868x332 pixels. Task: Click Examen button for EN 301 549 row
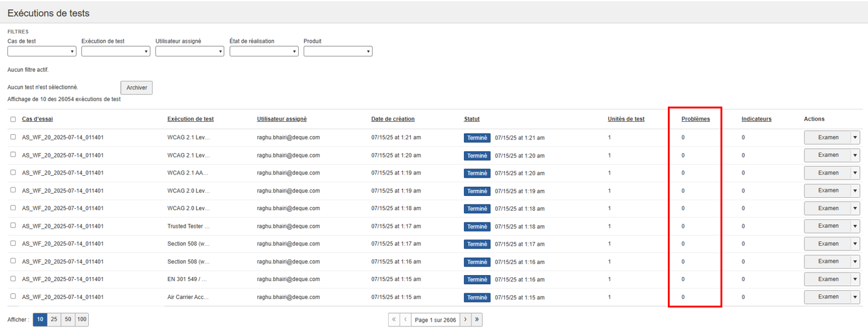point(828,279)
